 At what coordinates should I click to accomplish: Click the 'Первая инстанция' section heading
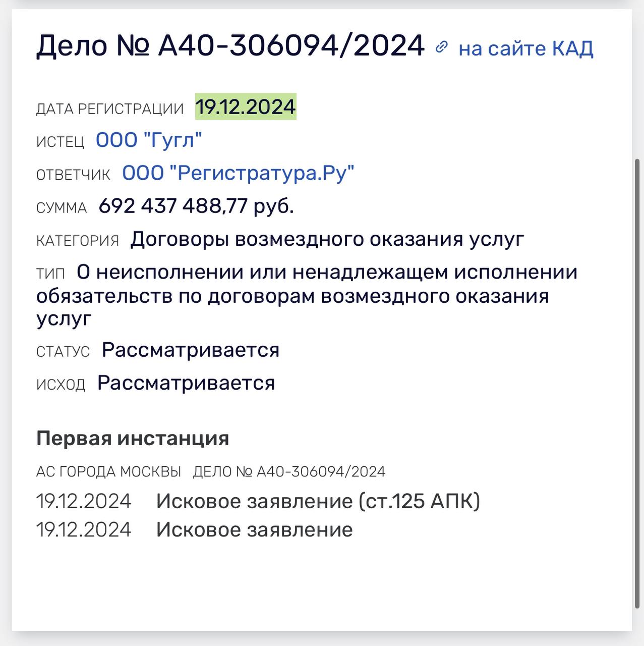(x=133, y=438)
